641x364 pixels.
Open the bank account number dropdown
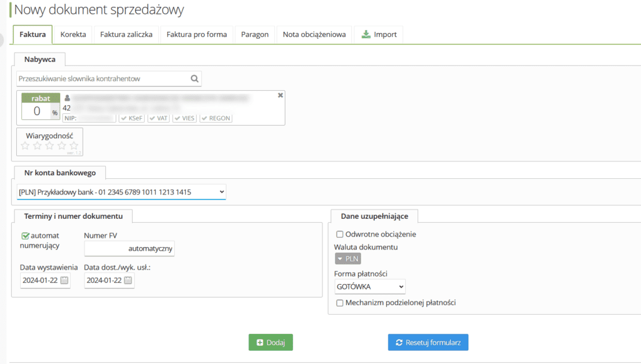121,191
